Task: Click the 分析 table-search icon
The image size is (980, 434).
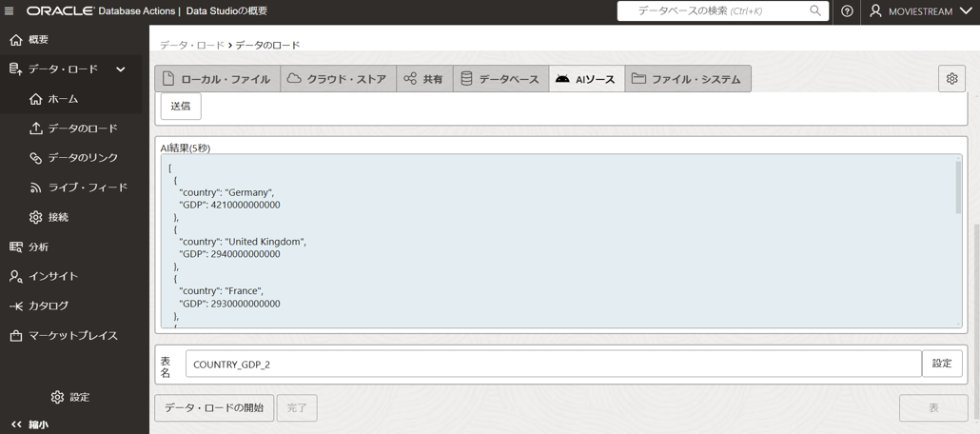Action: pos(15,247)
